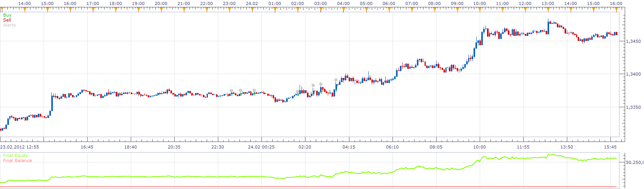This screenshot has width=644, height=189.
Task: Click the orange marker under 21:00
Action: [x=184, y=9]
